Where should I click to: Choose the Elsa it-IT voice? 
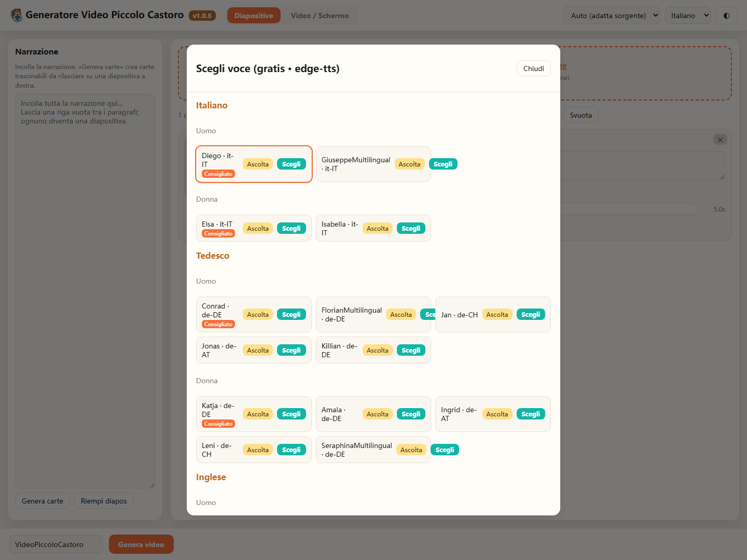[292, 229]
